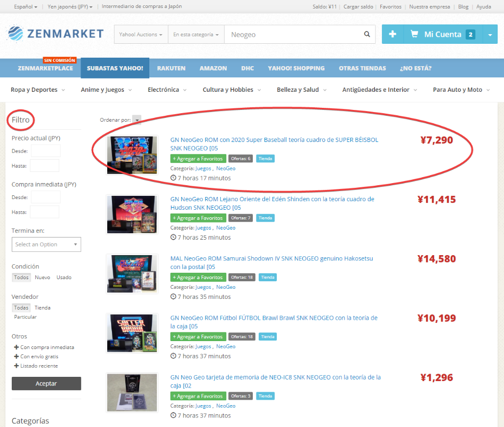This screenshot has height=427, width=504.
Task: Open the Español language dropdown
Action: click(26, 6)
